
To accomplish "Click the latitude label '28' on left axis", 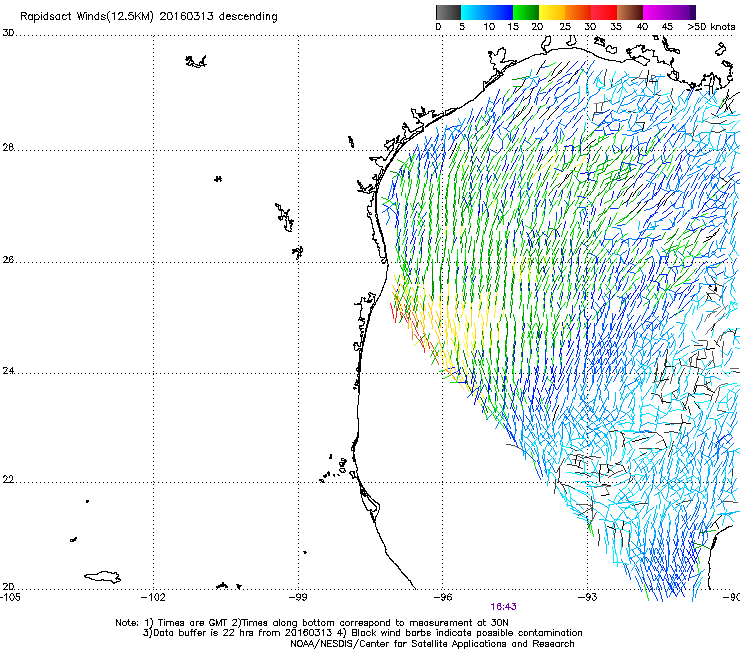I will (x=8, y=147).
